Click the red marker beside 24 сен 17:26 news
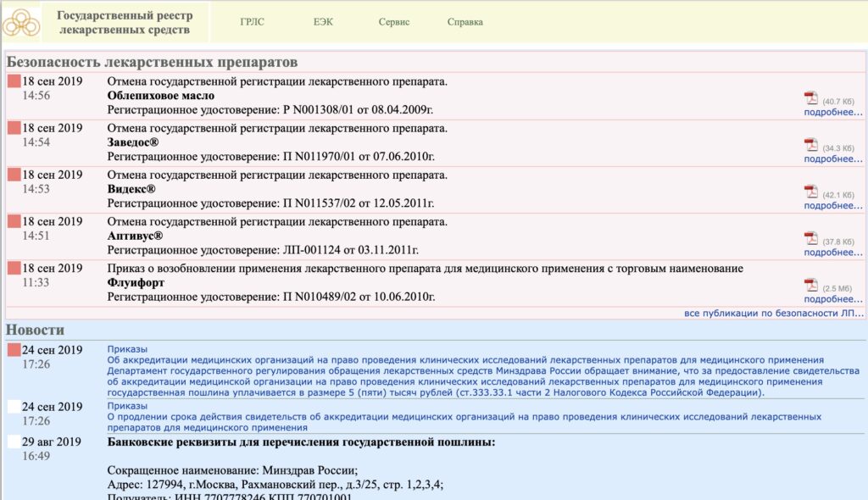 click(x=14, y=350)
